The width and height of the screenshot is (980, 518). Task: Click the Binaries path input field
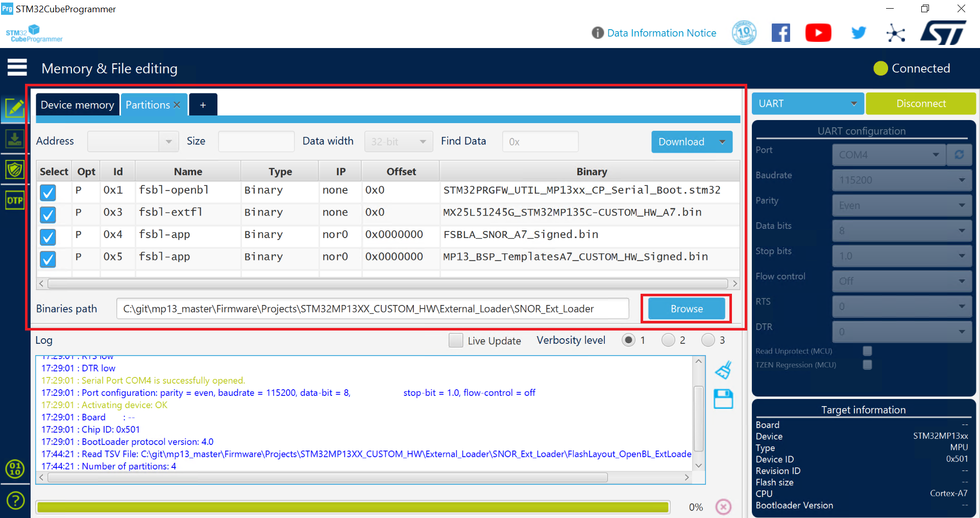[373, 309]
